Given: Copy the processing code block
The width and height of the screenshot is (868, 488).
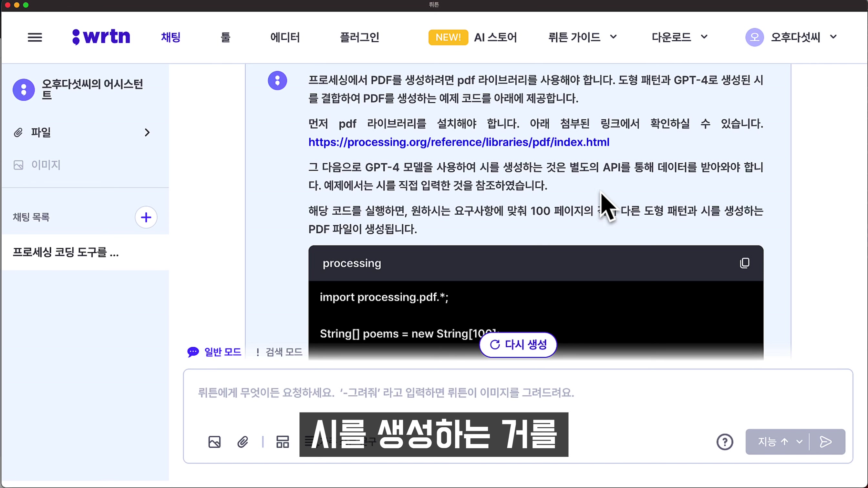Looking at the screenshot, I should point(745,263).
